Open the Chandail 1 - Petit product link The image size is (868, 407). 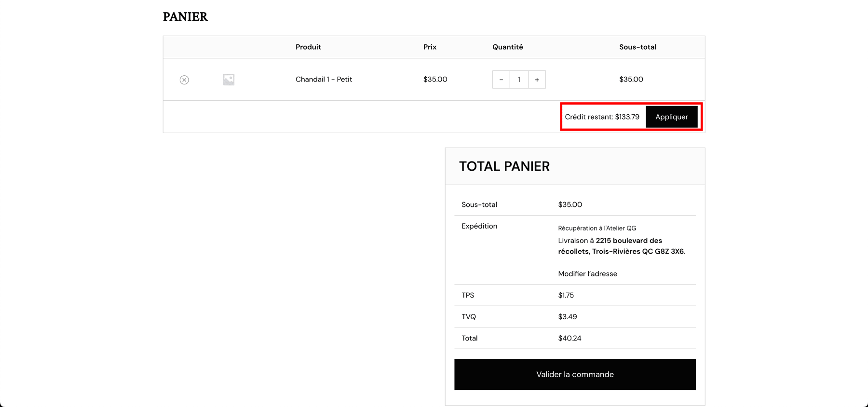tap(324, 80)
